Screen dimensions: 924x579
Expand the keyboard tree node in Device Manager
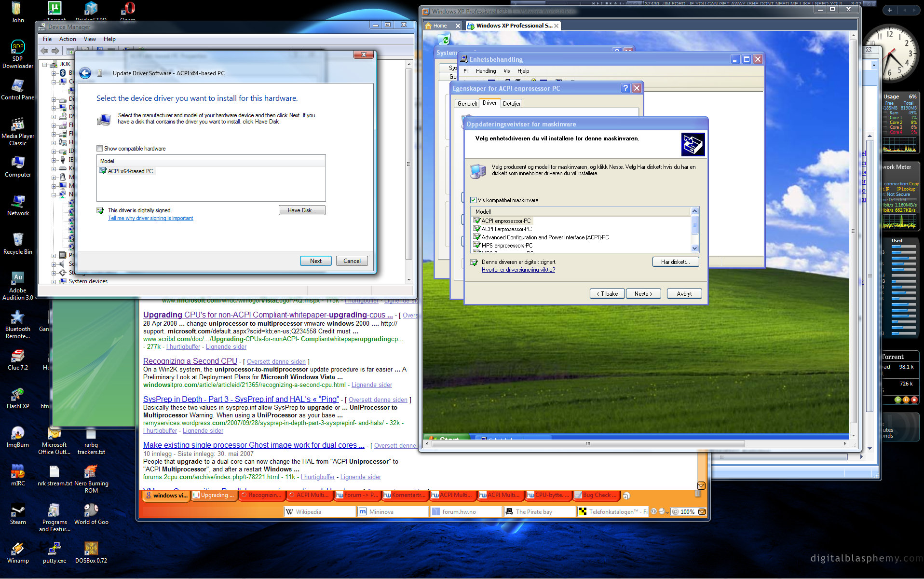(x=54, y=168)
